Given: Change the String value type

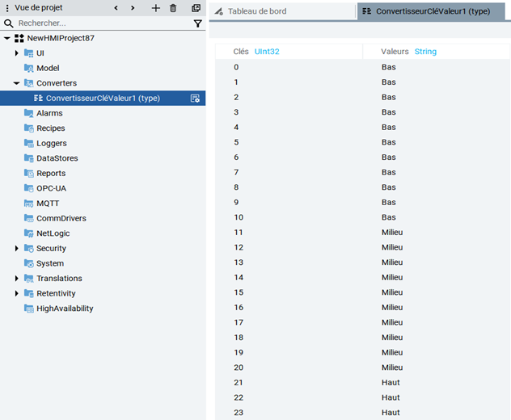Looking at the screenshot, I should (425, 52).
